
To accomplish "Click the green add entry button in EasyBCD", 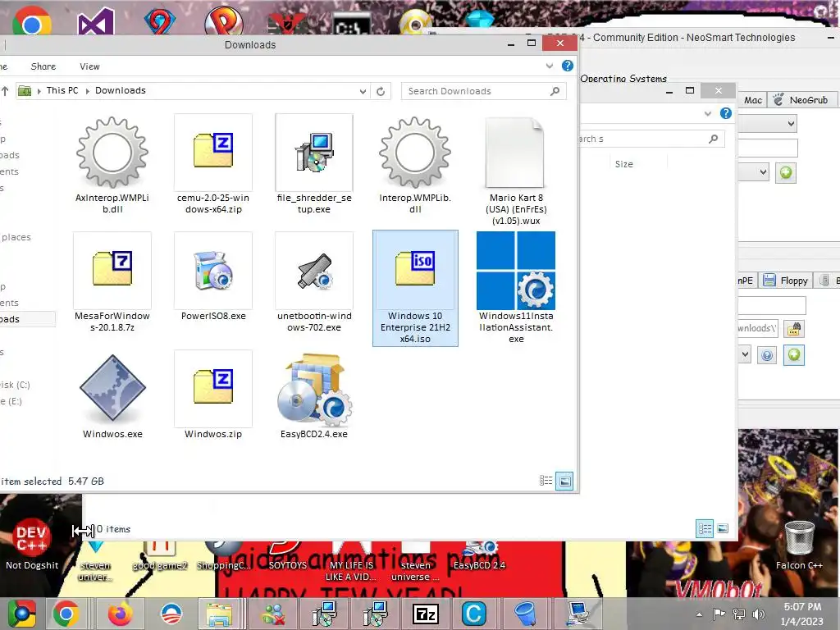I will [x=785, y=172].
